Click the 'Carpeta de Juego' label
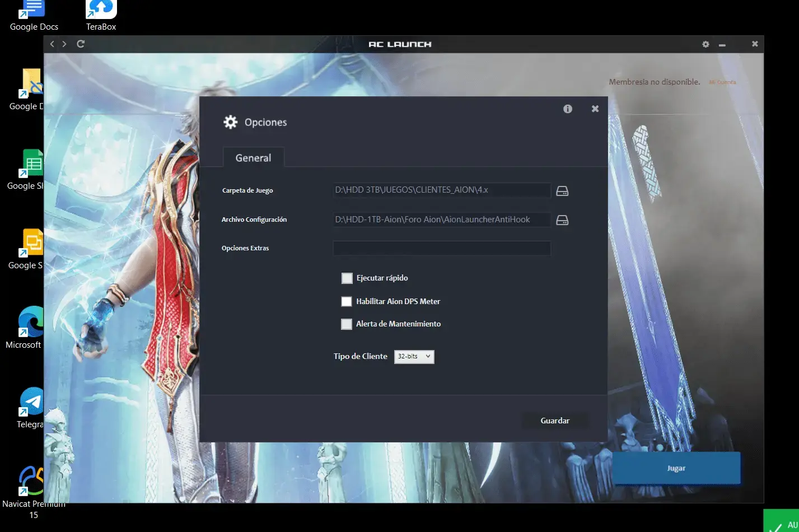 [247, 190]
